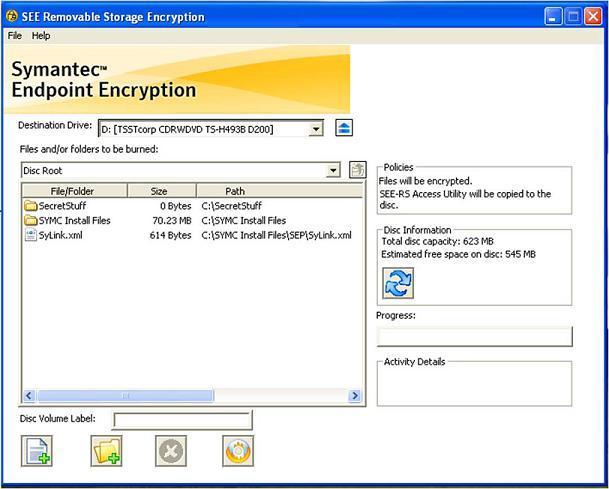Viewport: 609px width, 489px height.
Task: Expand the Disc Root dropdown arrow
Action: [333, 171]
